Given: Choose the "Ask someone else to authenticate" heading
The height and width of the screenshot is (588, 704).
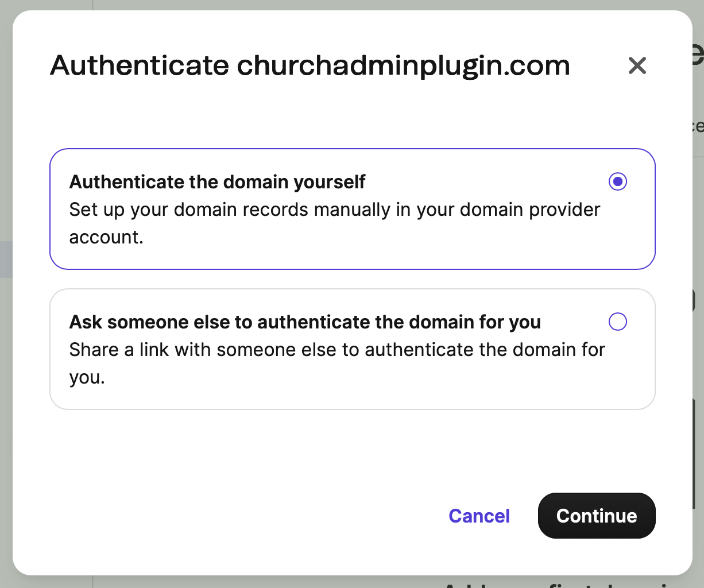Looking at the screenshot, I should [x=305, y=322].
